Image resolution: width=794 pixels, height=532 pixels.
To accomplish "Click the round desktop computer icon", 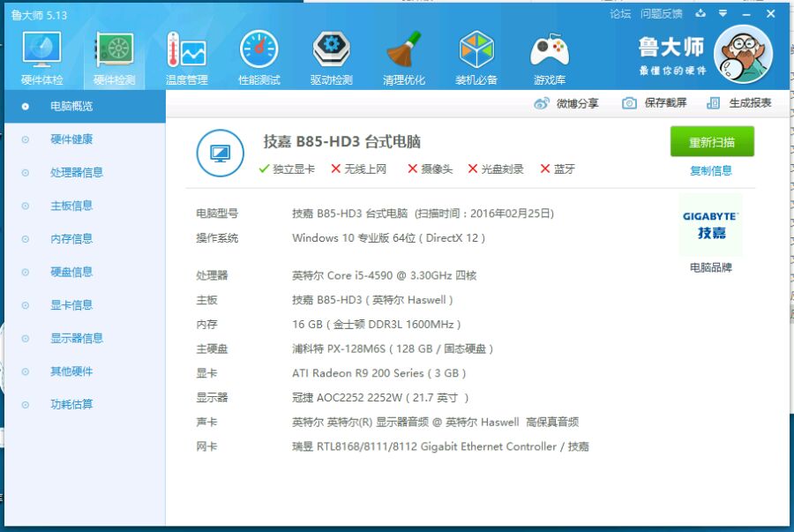I will click(221, 153).
